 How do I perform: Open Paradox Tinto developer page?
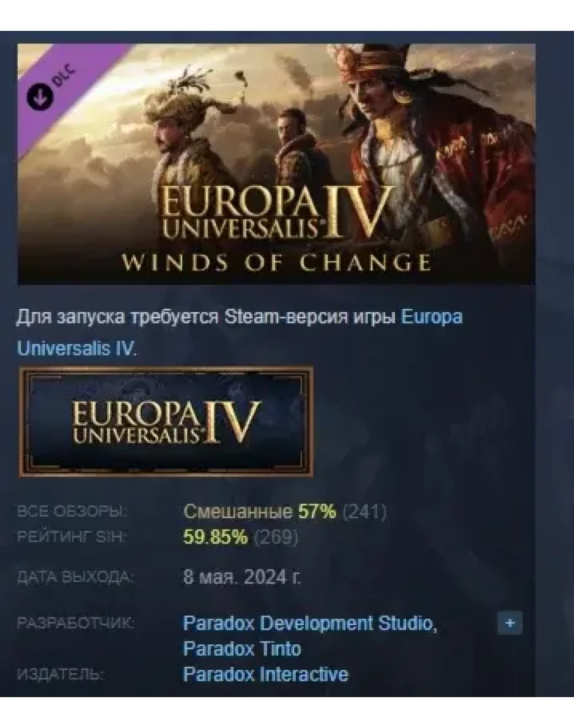point(242,649)
